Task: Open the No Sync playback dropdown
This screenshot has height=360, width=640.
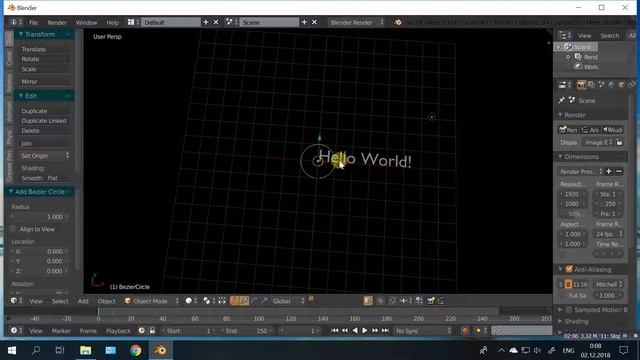Action: (423, 330)
